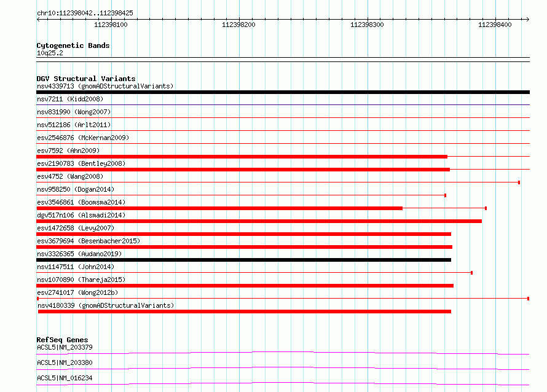This screenshot has height=392, width=547.
Task: Click nsv4180339 (gnomADStructuralVariants) label
Action: (106, 305)
